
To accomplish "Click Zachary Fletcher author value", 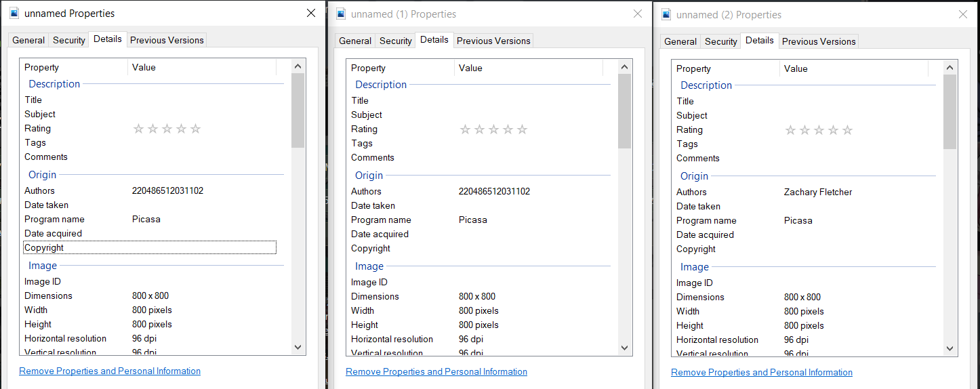I will [818, 192].
